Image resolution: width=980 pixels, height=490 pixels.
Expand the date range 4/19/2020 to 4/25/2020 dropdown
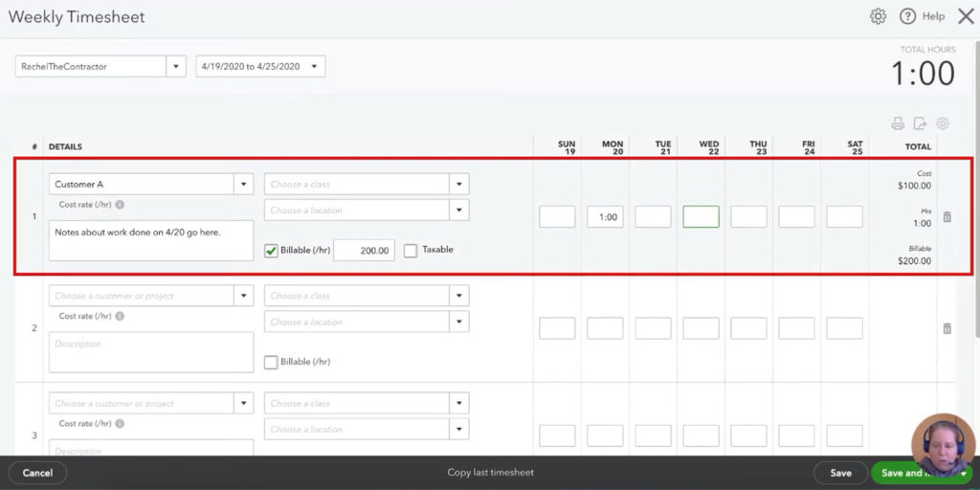coord(316,67)
